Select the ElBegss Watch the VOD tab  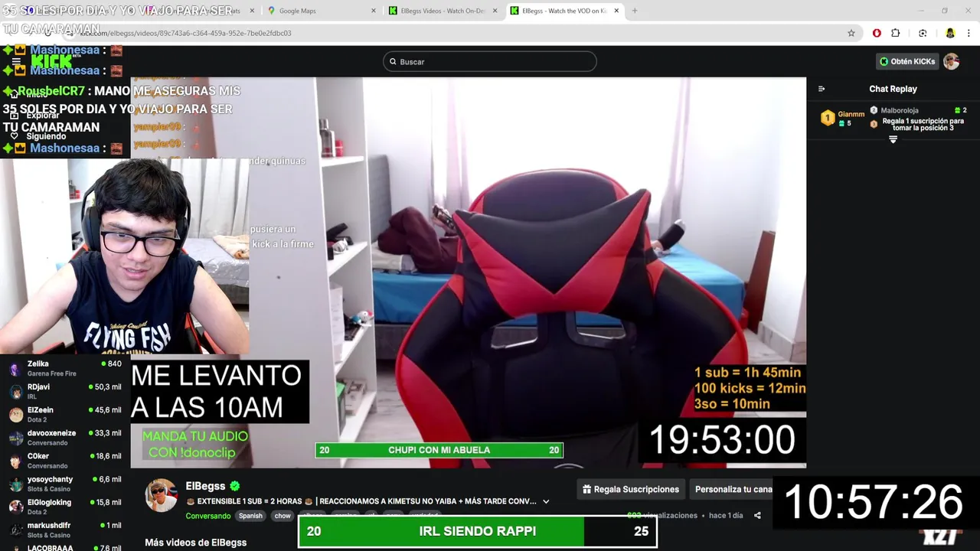(x=563, y=11)
